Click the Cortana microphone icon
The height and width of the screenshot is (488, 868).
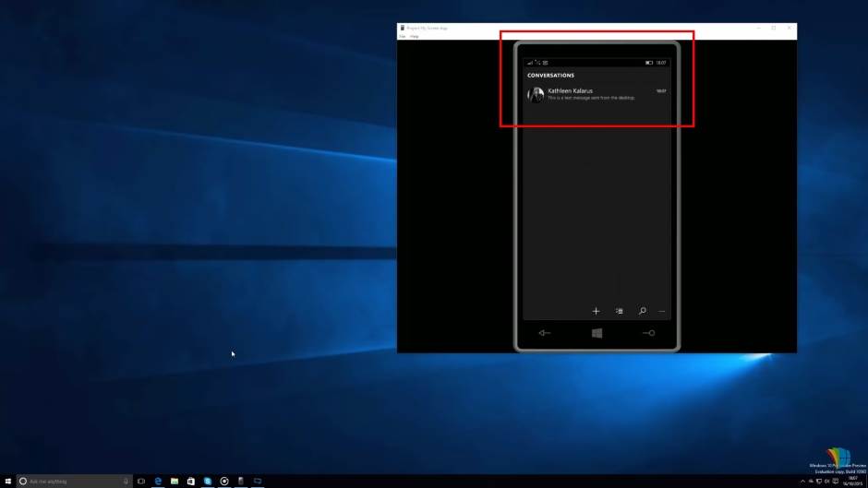(x=126, y=482)
